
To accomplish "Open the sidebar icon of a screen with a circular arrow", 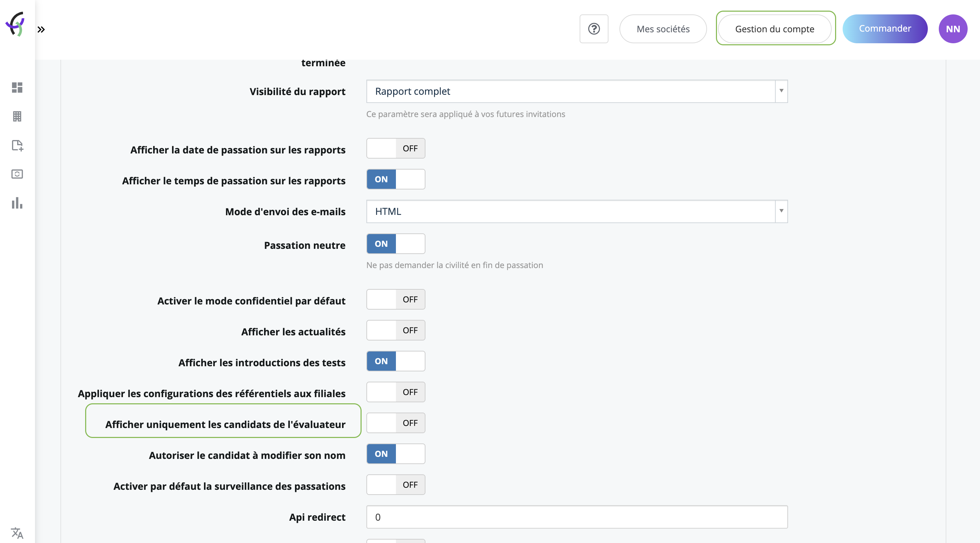I will tap(17, 174).
